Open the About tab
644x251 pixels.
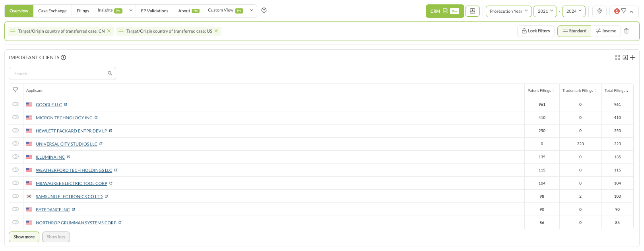[188, 11]
